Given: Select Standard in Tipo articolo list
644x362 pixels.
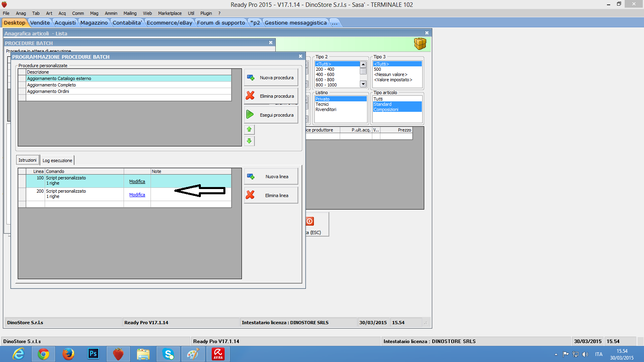Looking at the screenshot, I should tap(397, 104).
